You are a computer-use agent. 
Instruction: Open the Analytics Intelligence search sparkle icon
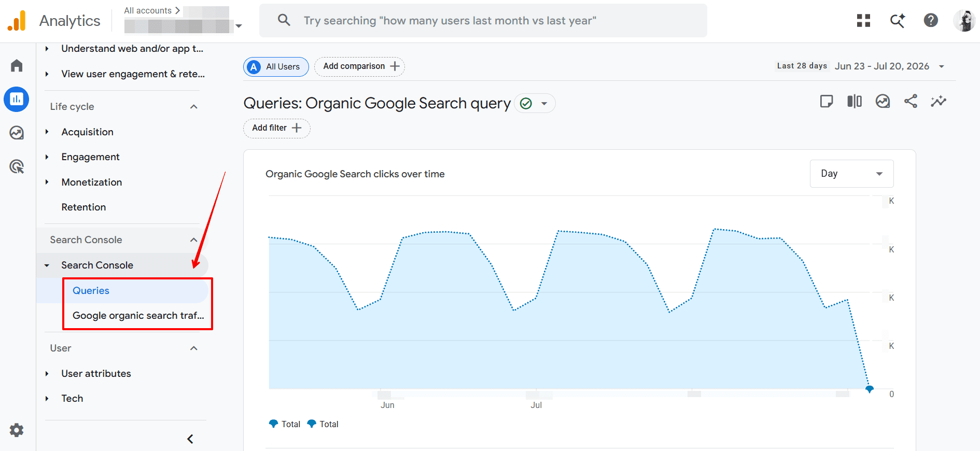tap(898, 20)
